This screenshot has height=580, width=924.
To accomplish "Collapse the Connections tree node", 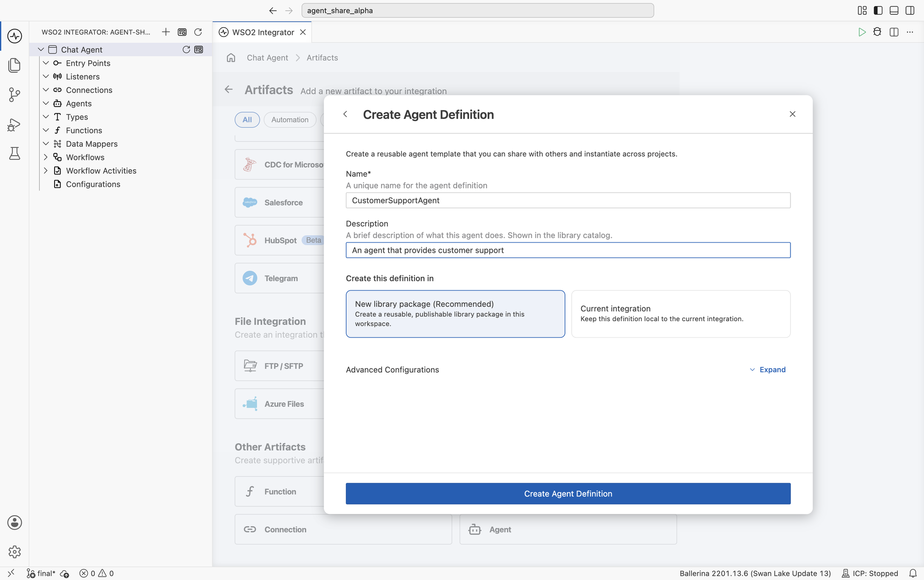I will pos(46,90).
